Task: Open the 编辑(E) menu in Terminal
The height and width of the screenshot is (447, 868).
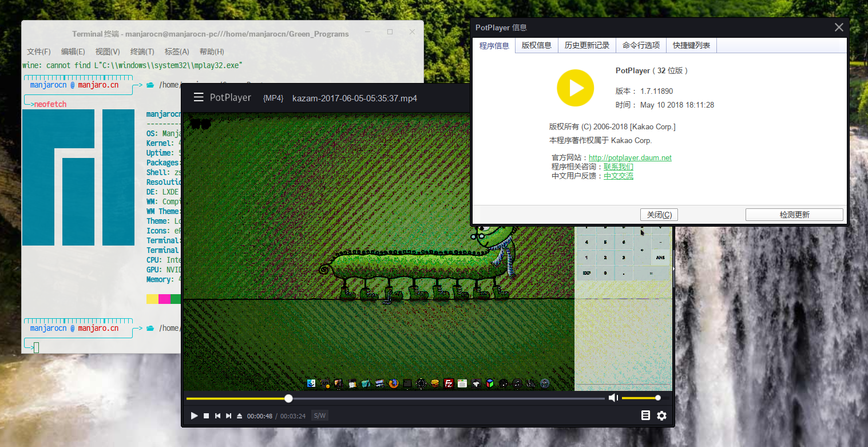Action: [x=73, y=52]
